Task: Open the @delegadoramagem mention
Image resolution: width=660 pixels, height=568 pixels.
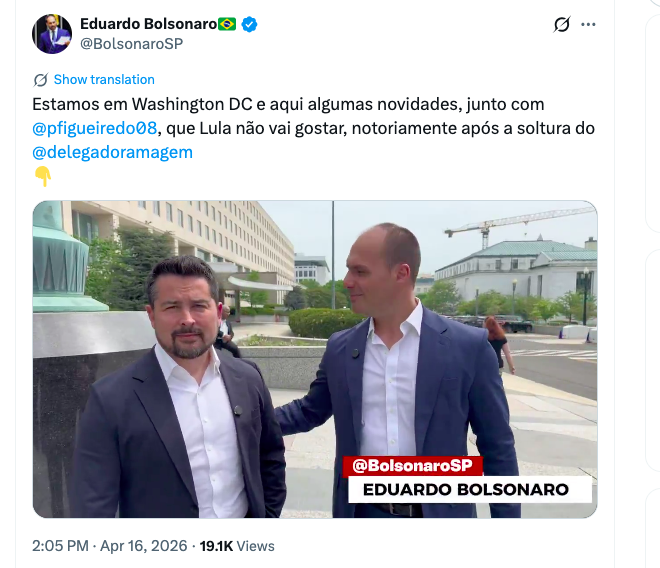Action: pos(112,152)
